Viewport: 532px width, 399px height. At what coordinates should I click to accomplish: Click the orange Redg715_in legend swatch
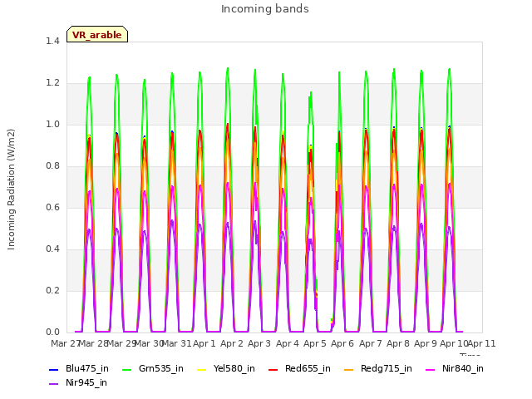(x=348, y=369)
